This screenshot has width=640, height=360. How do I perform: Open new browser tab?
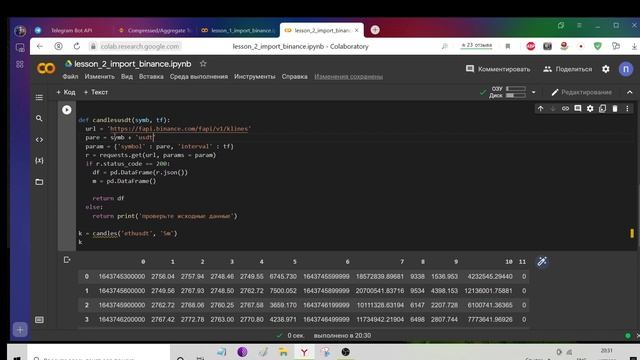(375, 30)
